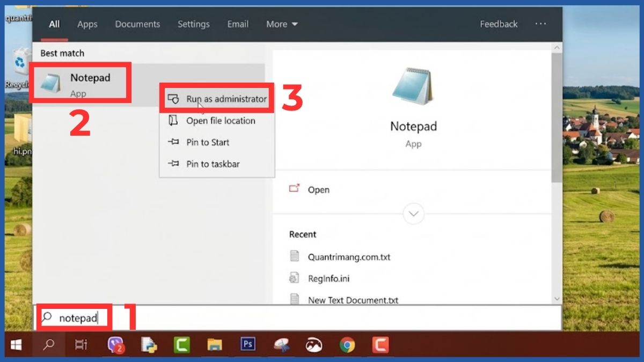
Task: Click the ellipsis menu near Feedback
Action: click(540, 24)
